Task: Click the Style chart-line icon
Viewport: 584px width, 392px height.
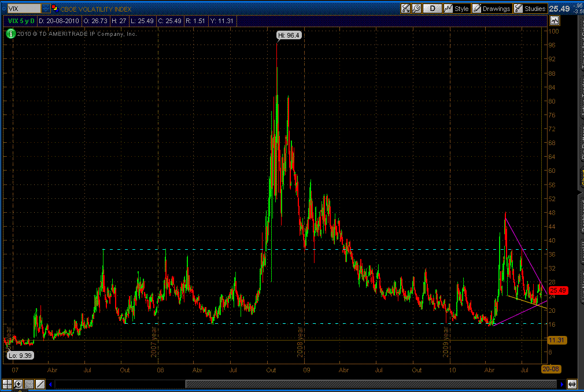Action: tap(448, 9)
